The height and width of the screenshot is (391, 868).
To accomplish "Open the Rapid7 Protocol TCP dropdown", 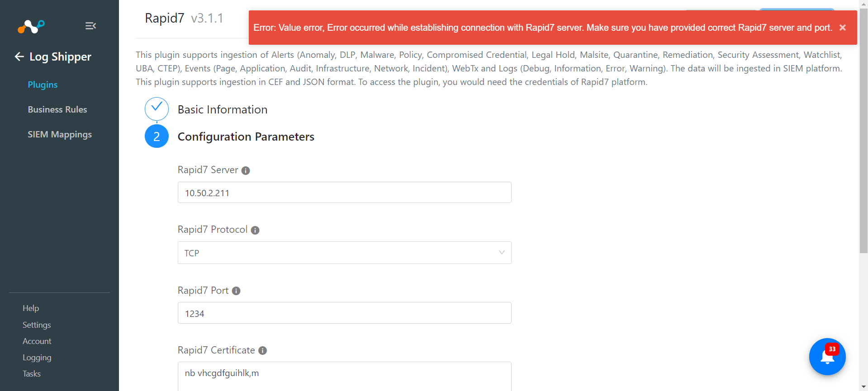I will (344, 253).
